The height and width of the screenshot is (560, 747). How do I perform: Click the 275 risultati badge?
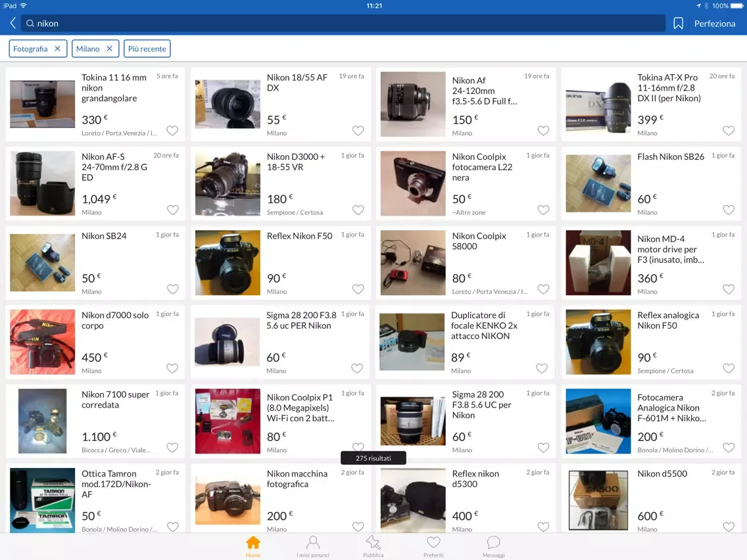(373, 458)
